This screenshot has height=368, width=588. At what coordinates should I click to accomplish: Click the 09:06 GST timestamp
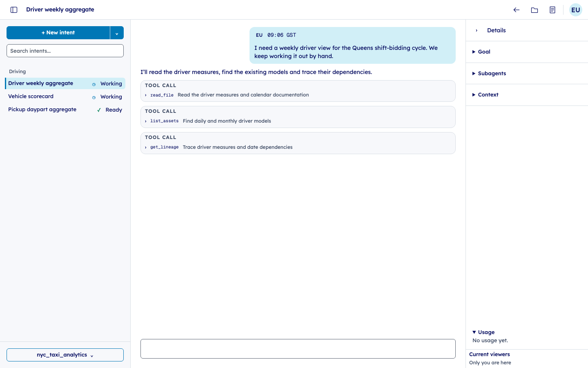click(x=282, y=35)
